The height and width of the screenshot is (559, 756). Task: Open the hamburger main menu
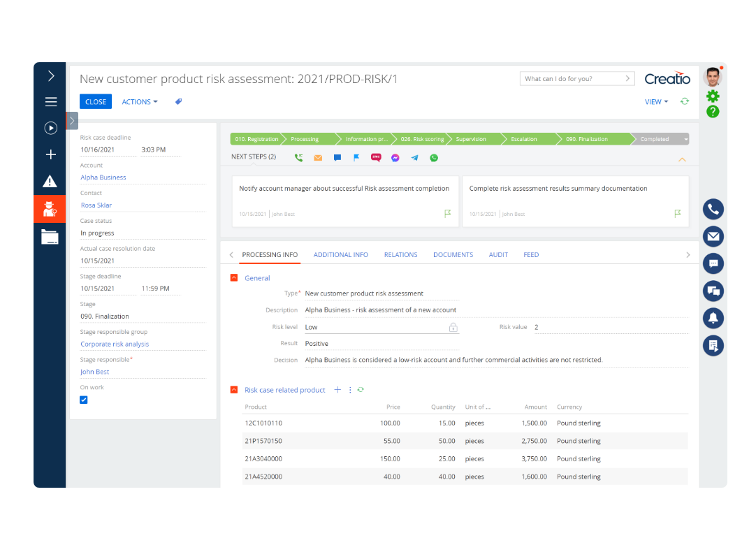pos(50,102)
